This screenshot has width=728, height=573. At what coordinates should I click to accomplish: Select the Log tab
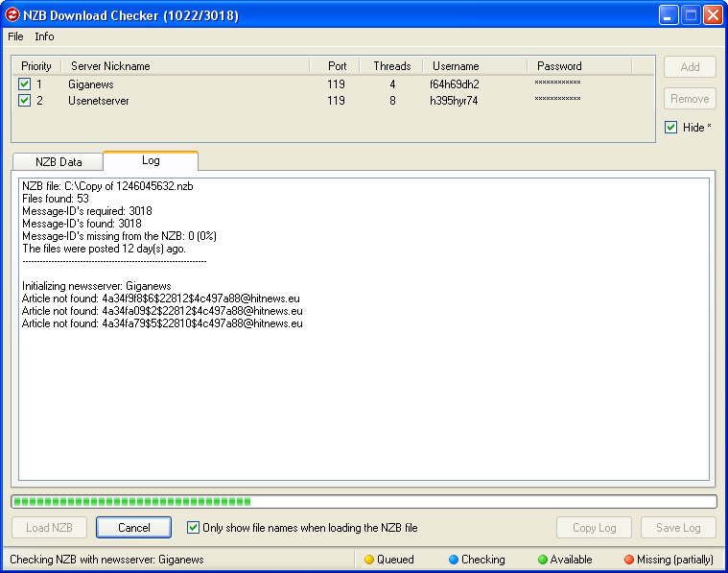[x=151, y=160]
